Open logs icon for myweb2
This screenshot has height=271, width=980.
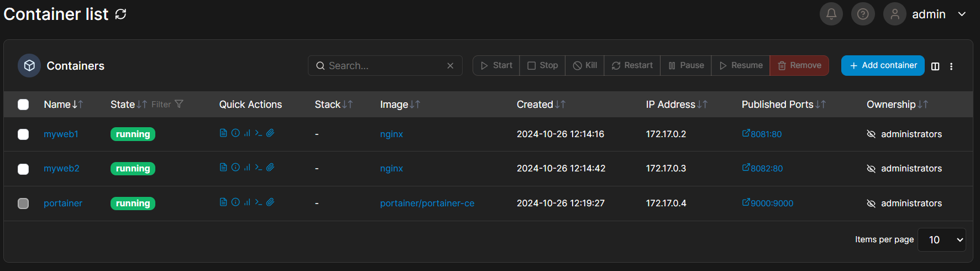coord(223,167)
